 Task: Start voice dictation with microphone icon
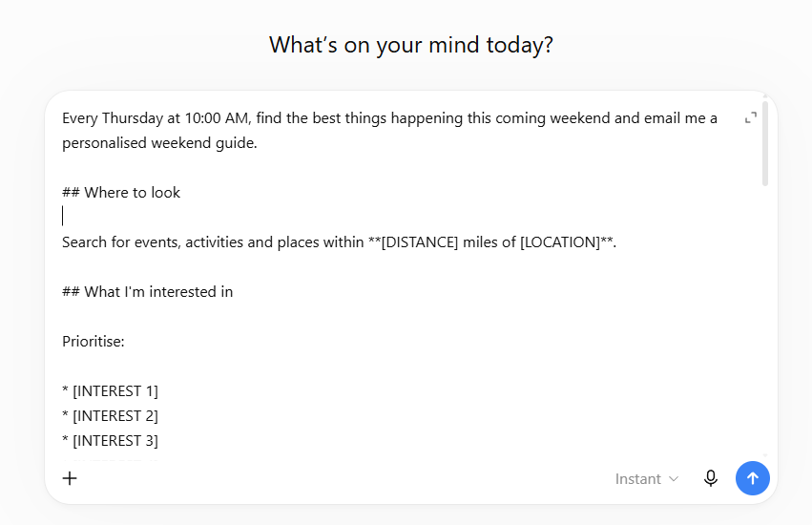coord(711,478)
